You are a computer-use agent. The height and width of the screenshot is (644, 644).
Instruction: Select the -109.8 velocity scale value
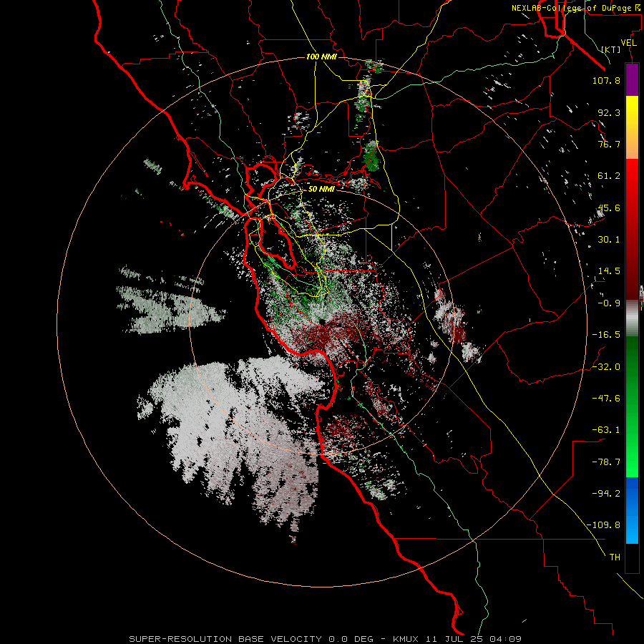coord(603,525)
